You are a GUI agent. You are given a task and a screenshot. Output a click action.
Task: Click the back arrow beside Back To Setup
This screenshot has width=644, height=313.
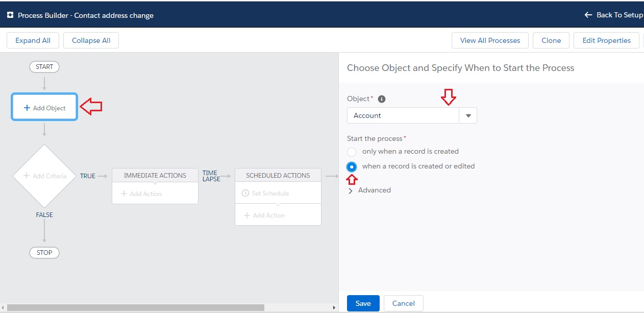(x=588, y=15)
